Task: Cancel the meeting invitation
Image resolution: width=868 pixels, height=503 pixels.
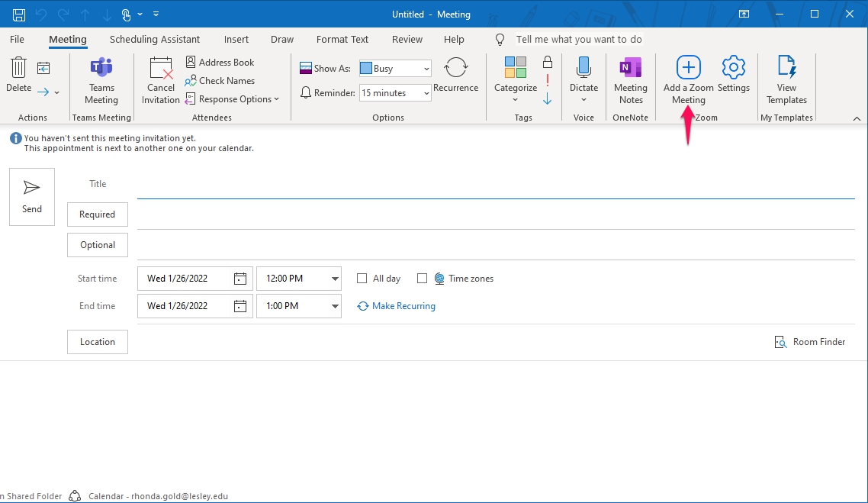Action: pos(160,79)
